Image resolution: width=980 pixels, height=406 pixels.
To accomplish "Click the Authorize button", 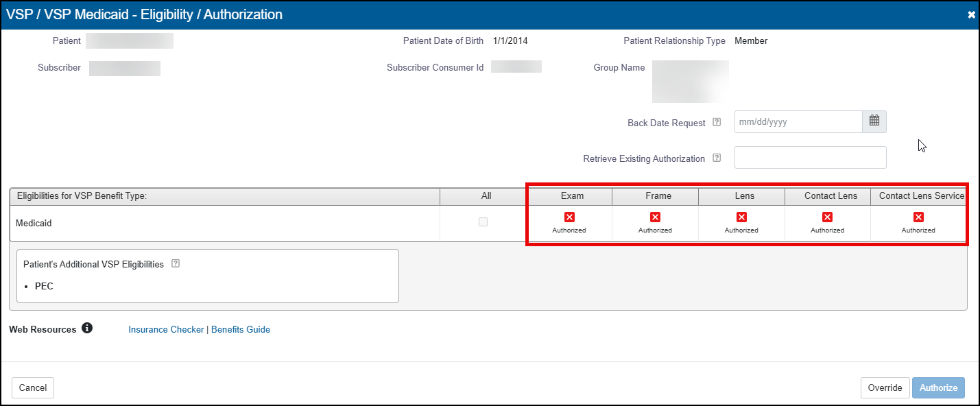I will (x=938, y=388).
